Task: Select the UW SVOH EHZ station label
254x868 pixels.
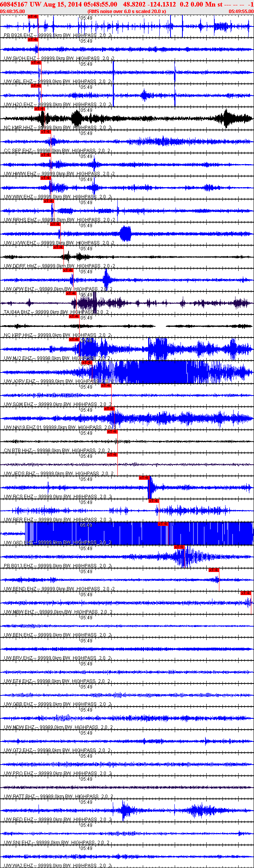Action: pyautogui.click(x=18, y=58)
